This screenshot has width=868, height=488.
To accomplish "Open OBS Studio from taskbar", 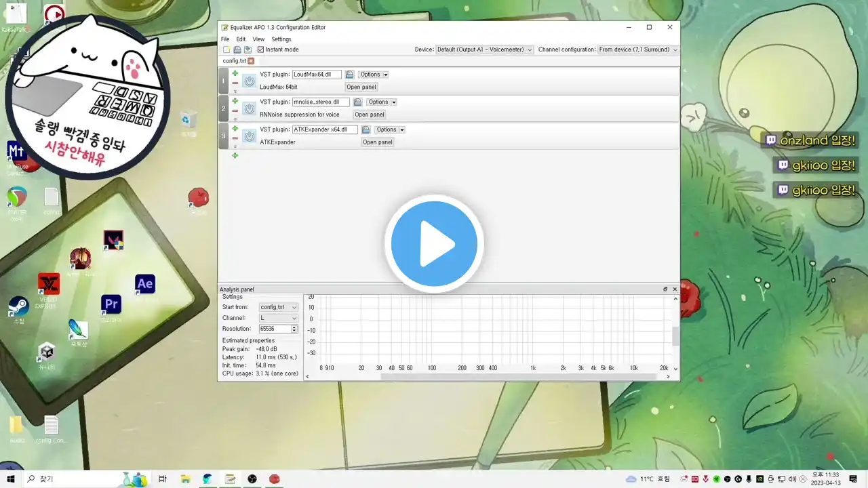I will pyautogui.click(x=252, y=479).
